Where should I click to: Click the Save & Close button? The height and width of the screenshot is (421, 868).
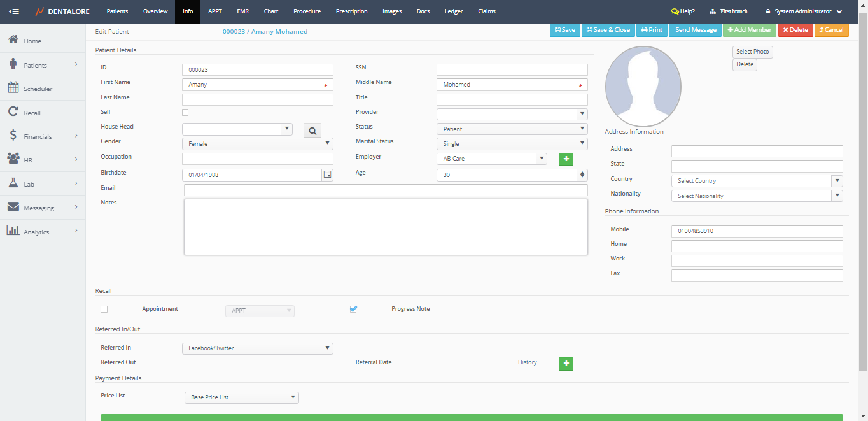608,30
